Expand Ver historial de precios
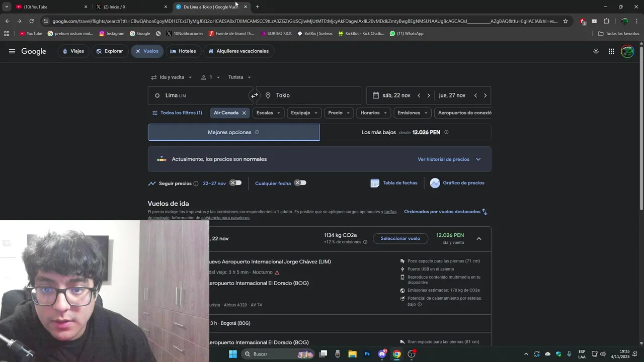This screenshot has width=644, height=362. tap(449, 159)
